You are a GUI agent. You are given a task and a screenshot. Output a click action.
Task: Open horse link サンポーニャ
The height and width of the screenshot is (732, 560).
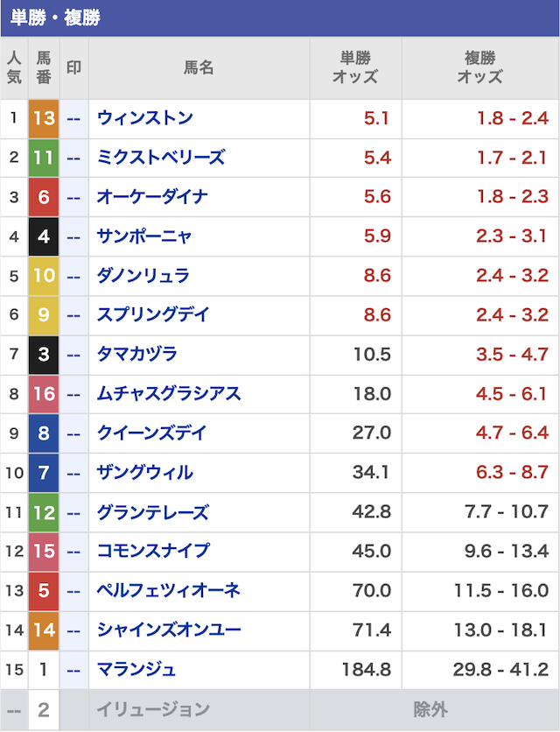(x=144, y=236)
